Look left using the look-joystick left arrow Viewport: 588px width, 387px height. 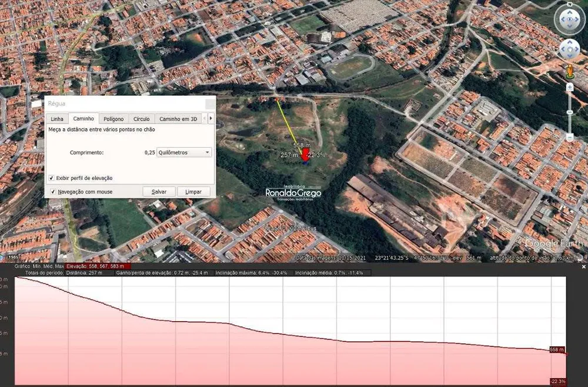(562, 19)
